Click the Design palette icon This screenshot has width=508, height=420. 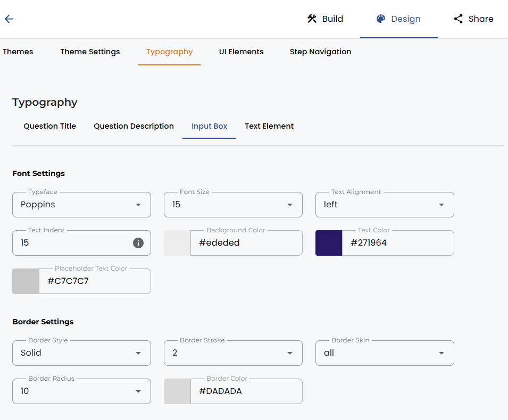381,19
